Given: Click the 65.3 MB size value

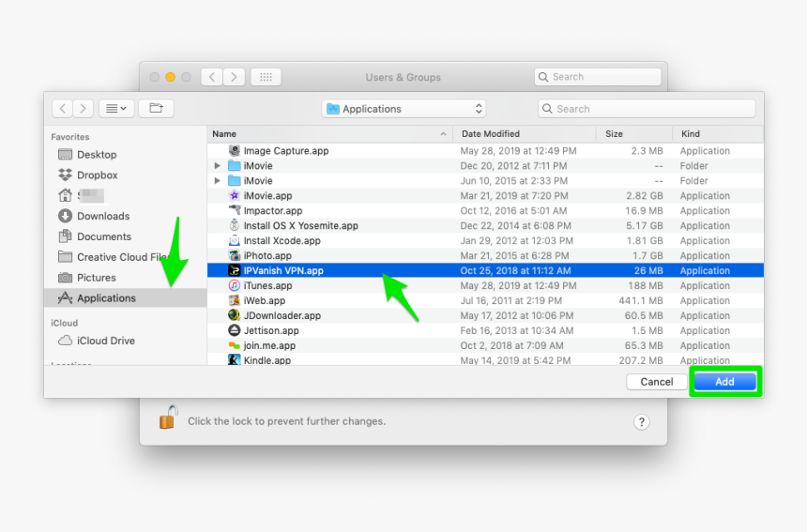Looking at the screenshot, I should tap(644, 345).
